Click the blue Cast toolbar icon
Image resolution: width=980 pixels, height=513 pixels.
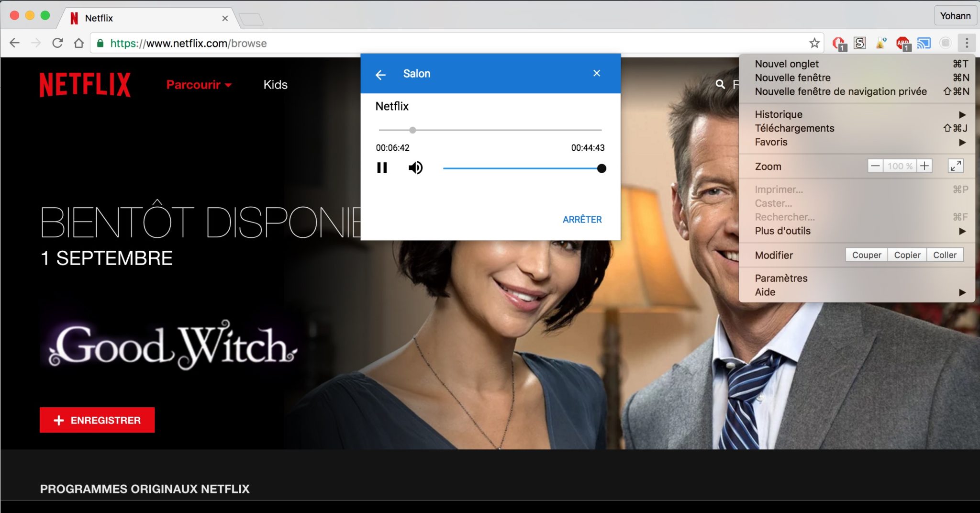(x=924, y=43)
